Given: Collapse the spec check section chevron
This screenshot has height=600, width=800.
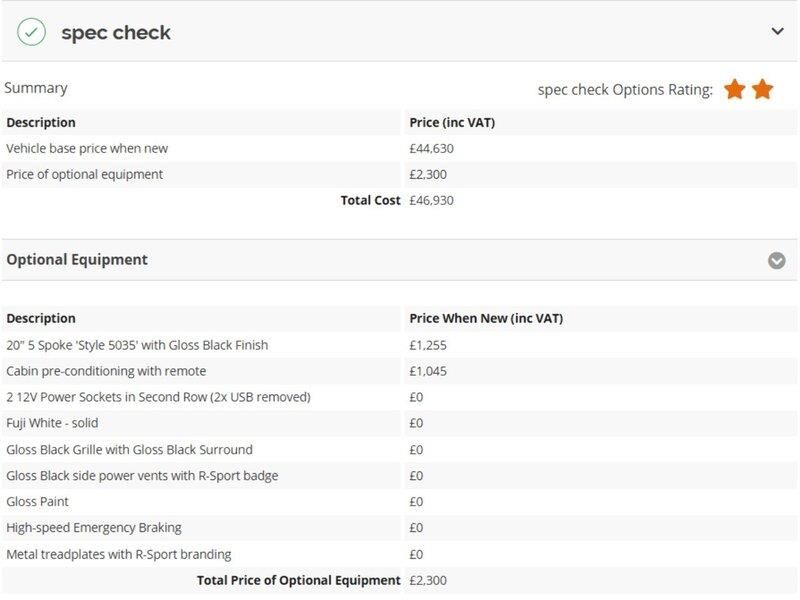Looking at the screenshot, I should 777,32.
